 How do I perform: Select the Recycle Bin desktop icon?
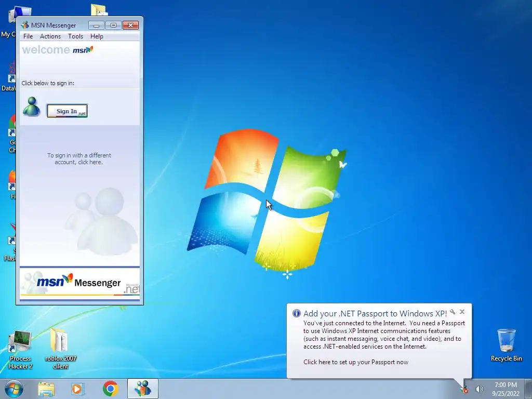(506, 345)
